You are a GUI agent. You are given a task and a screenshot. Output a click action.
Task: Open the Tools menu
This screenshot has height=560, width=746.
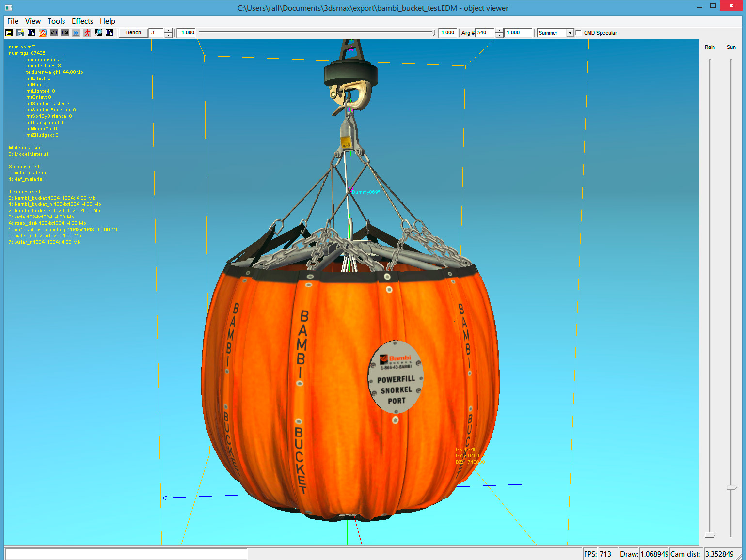pyautogui.click(x=56, y=21)
